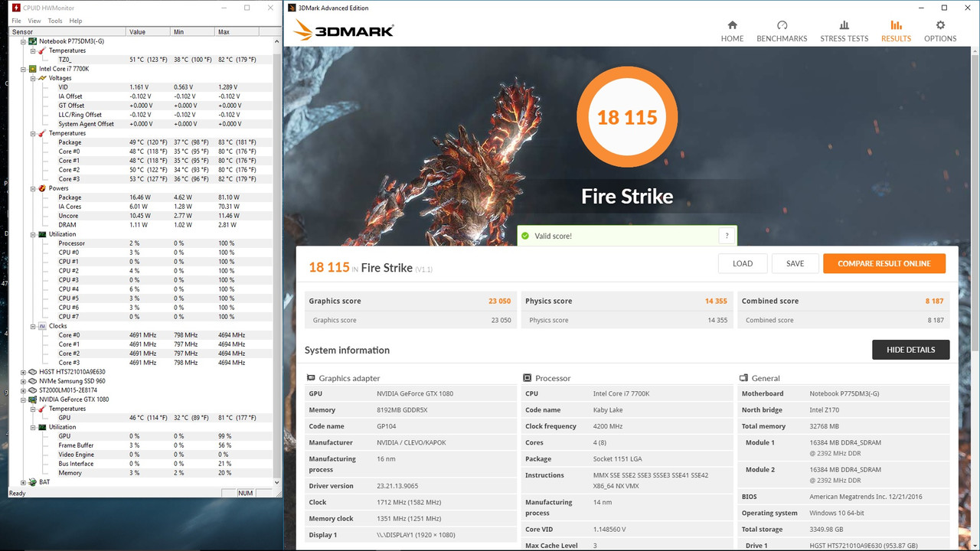Click COMPARE RESULT ONLINE
The image size is (980, 551).
tap(884, 263)
